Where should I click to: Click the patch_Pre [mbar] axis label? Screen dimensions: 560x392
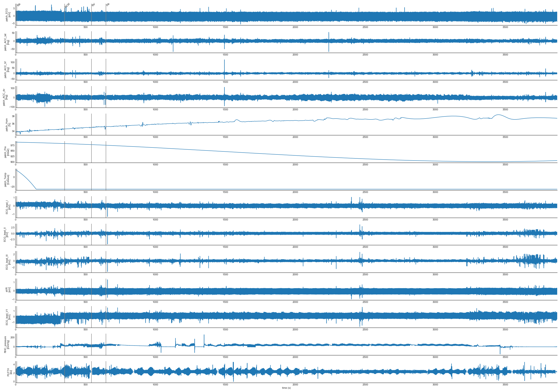(x=7, y=152)
